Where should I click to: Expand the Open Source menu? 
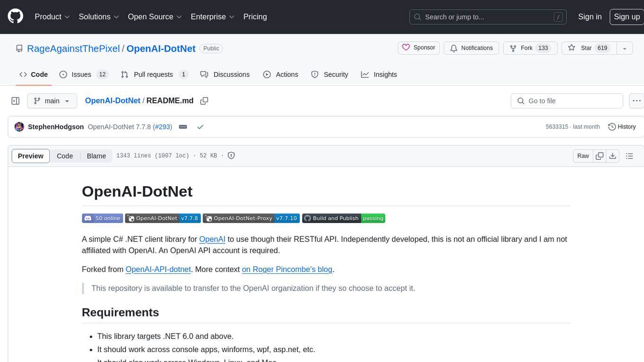click(155, 17)
